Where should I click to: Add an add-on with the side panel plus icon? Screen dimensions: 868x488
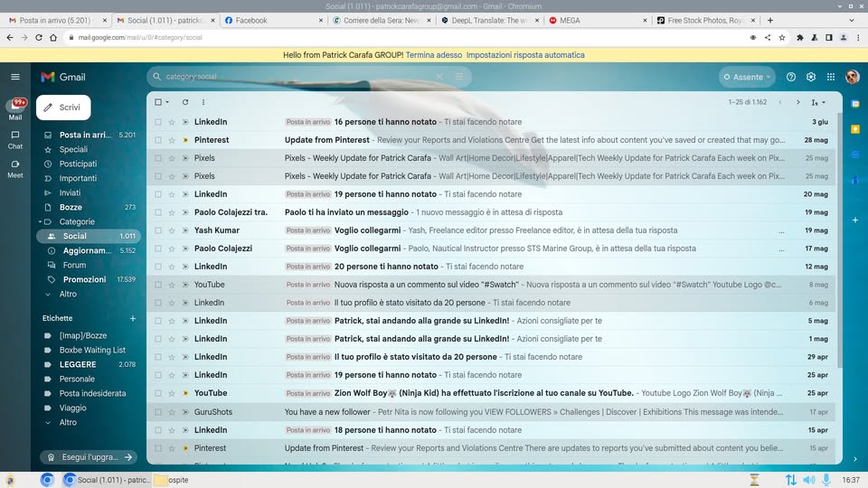coord(855,220)
